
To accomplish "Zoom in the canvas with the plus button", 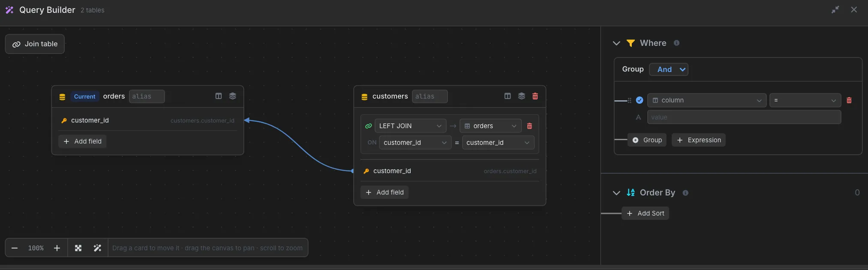I will [57, 248].
